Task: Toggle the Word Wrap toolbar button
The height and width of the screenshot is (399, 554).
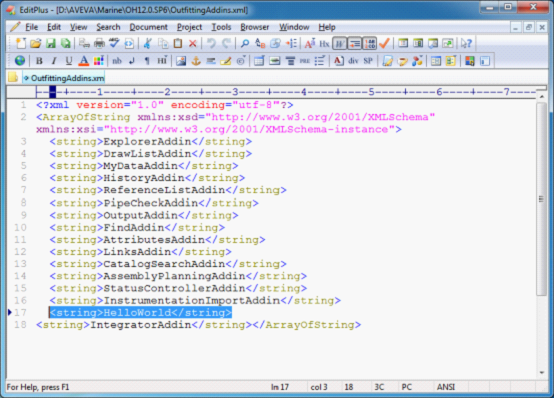Action: point(339,43)
